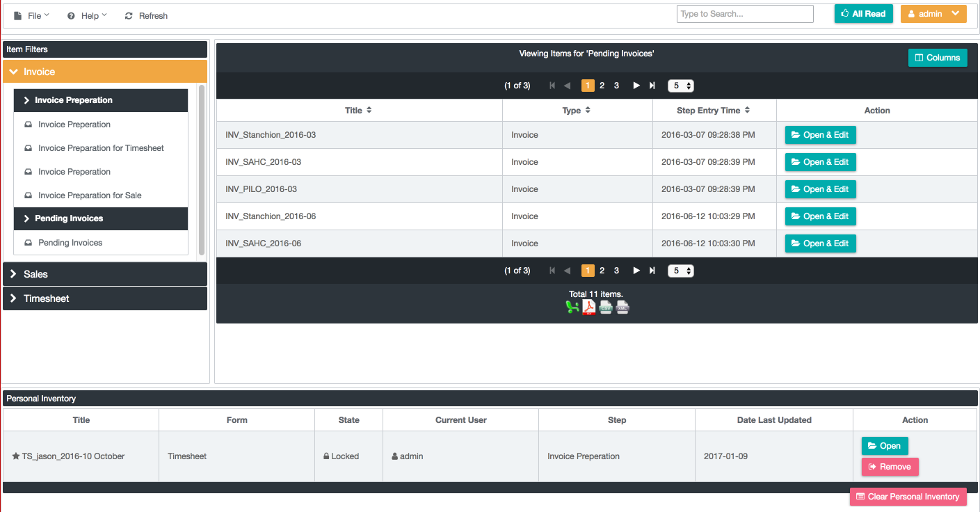Go to page 3 in bottom paginator
This screenshot has height=512, width=980.
pyautogui.click(x=616, y=271)
